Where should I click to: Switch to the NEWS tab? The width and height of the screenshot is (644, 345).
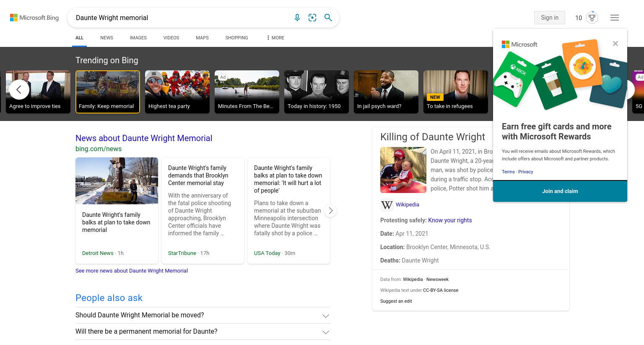[106, 38]
